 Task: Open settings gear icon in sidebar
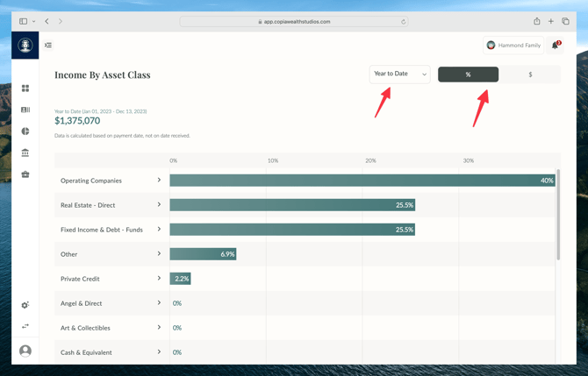[25, 305]
